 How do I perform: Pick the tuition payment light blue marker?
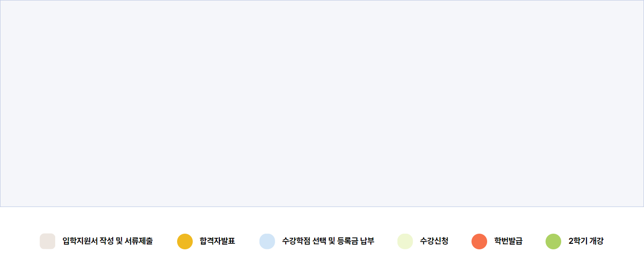point(267,241)
